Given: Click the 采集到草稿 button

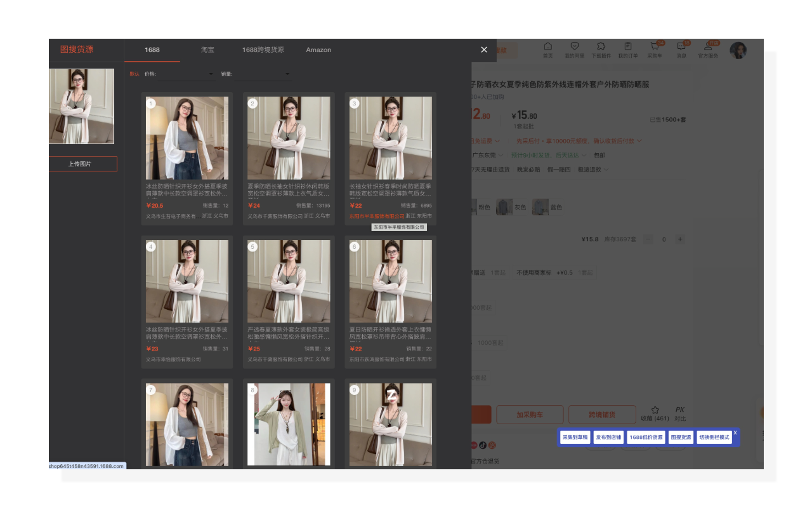Looking at the screenshot, I should [575, 438].
